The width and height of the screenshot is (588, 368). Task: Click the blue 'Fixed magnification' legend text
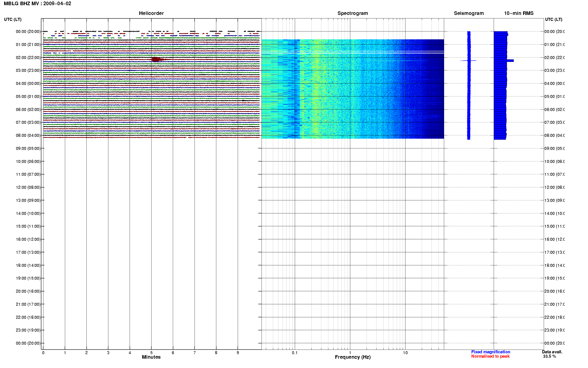point(491,352)
